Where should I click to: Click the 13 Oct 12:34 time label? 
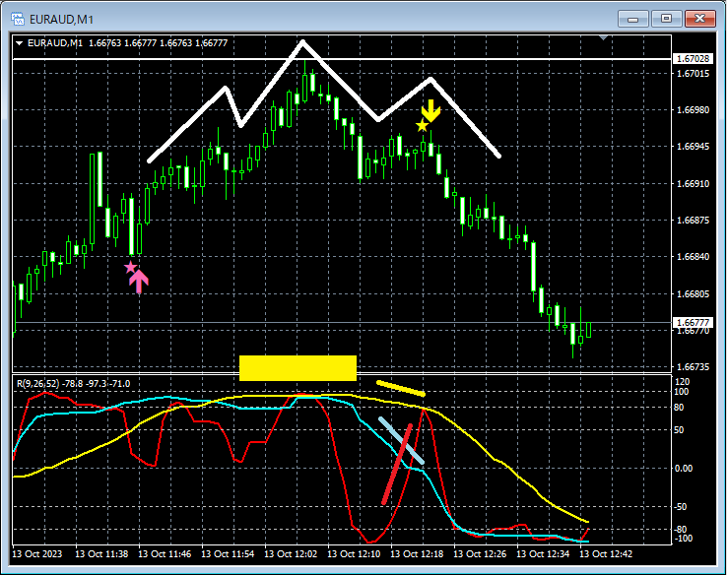pyautogui.click(x=543, y=553)
